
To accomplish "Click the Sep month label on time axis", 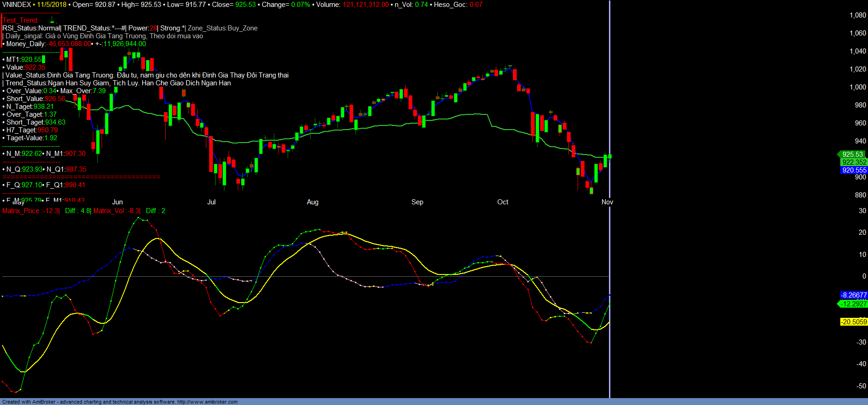I will coord(417,202).
